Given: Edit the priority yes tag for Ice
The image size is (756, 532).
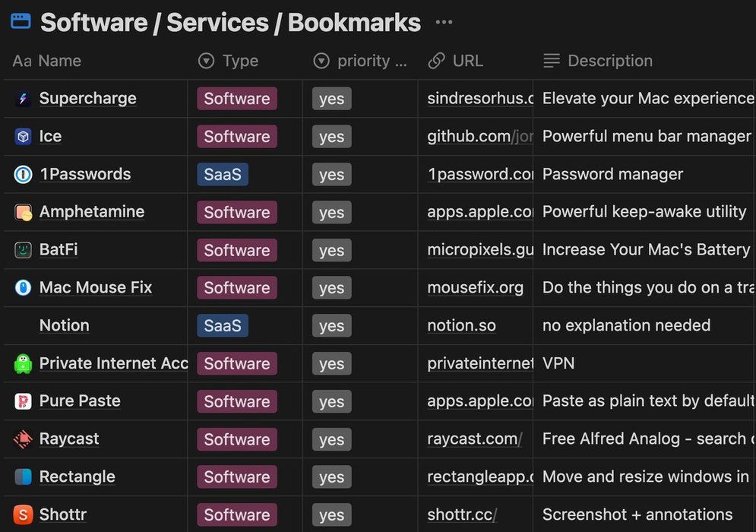Looking at the screenshot, I should pyautogui.click(x=332, y=137).
